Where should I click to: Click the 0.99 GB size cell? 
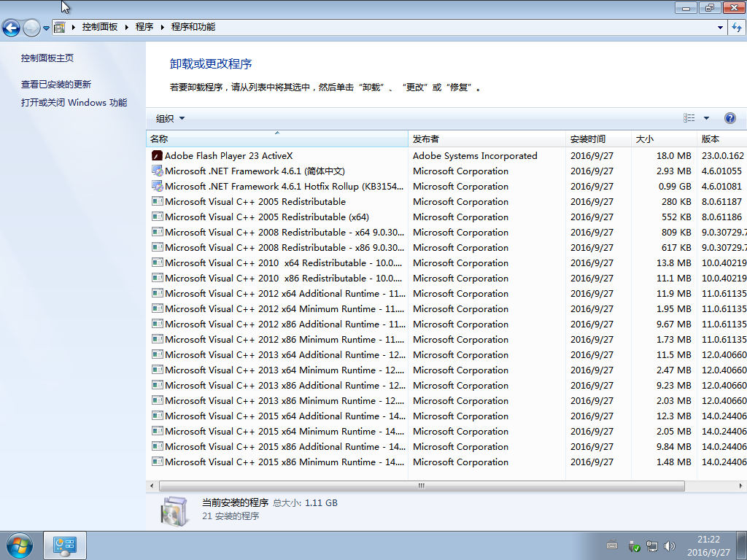675,186
